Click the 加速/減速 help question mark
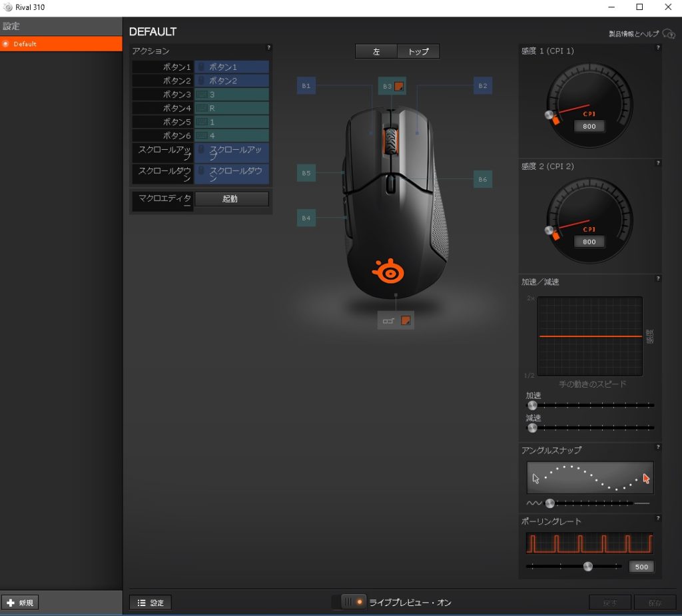This screenshot has width=682, height=616. tap(658, 278)
